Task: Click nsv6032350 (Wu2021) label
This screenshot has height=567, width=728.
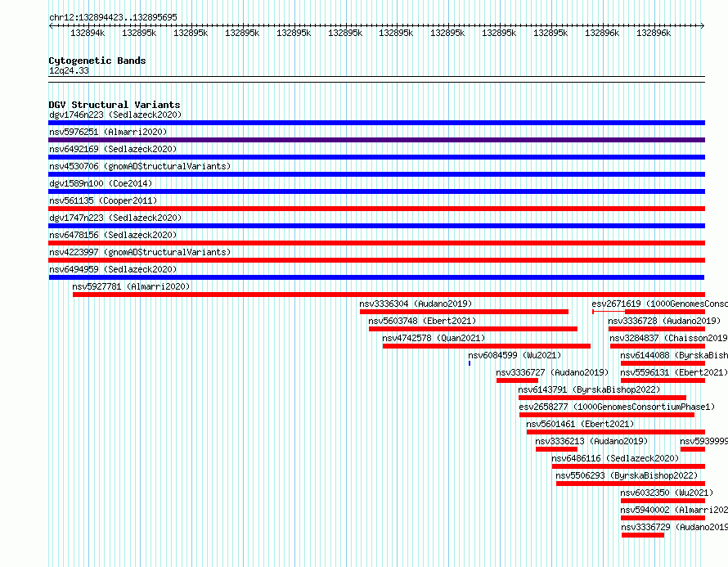Action: click(x=667, y=493)
